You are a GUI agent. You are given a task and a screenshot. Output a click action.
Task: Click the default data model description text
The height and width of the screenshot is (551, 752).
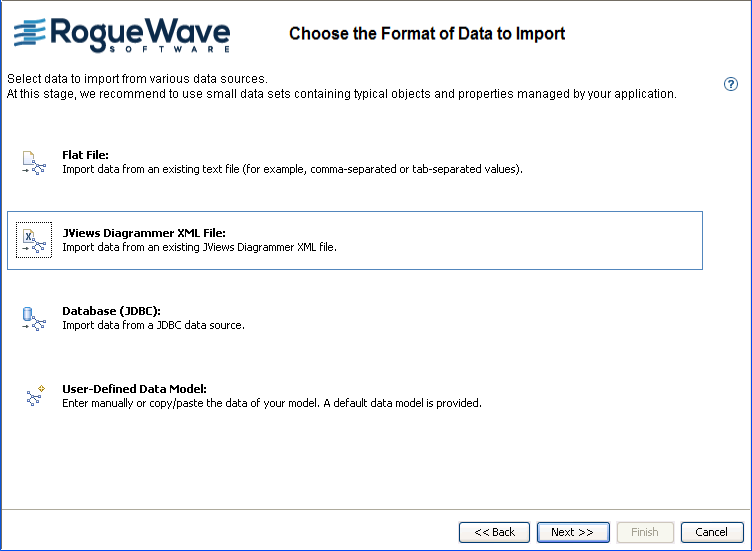pos(272,403)
